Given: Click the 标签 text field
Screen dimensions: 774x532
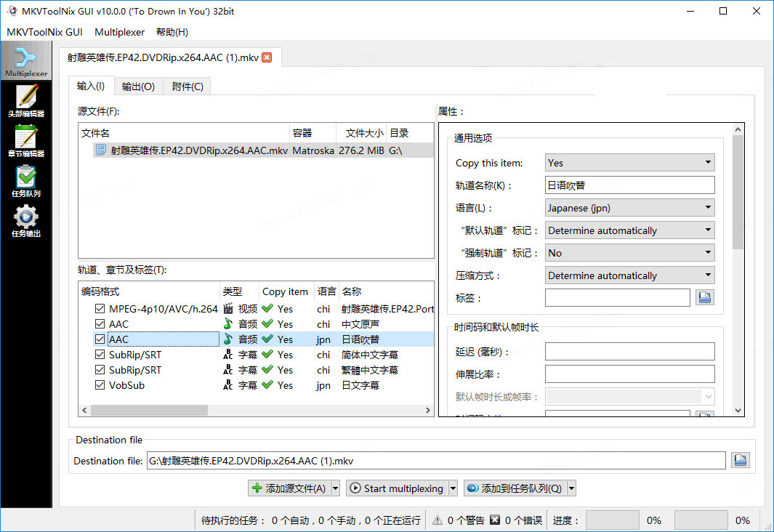Looking at the screenshot, I should click(x=618, y=297).
